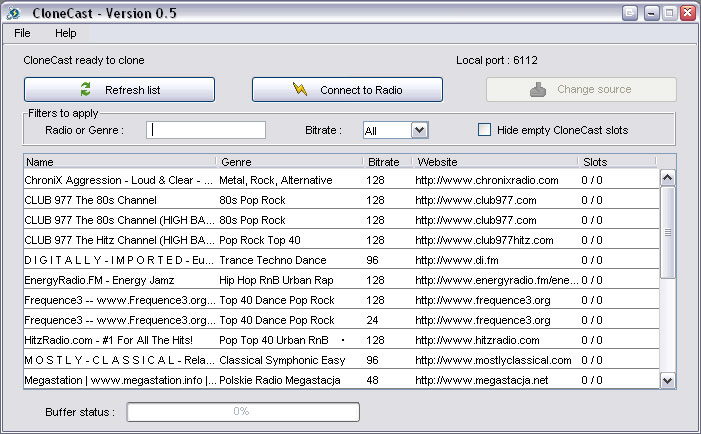The width and height of the screenshot is (701, 434).
Task: Click website http://www.energyradio.fm/ene...
Action: [x=497, y=280]
